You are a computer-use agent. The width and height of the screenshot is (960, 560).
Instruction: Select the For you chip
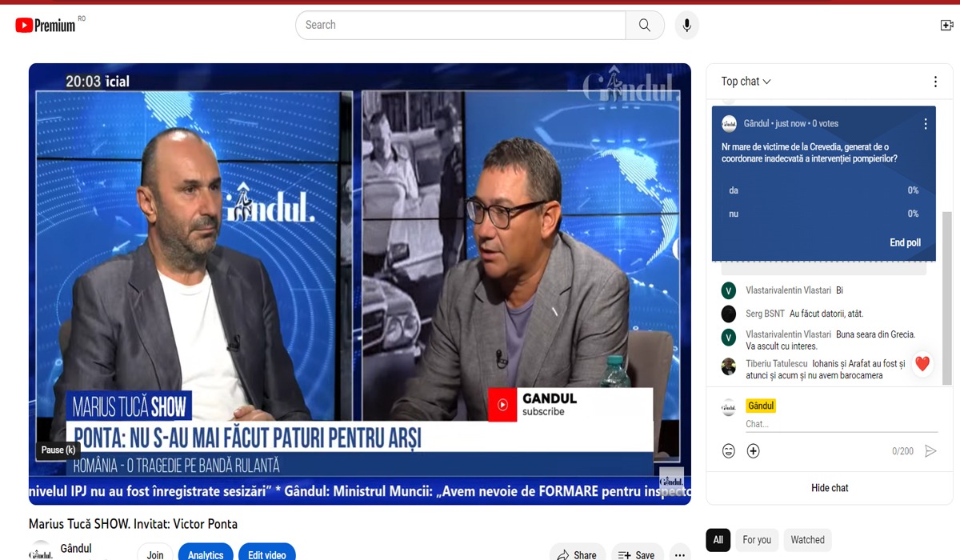757,540
